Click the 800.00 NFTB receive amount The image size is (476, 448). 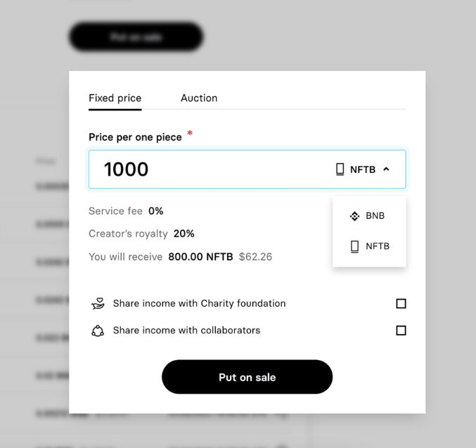200,257
